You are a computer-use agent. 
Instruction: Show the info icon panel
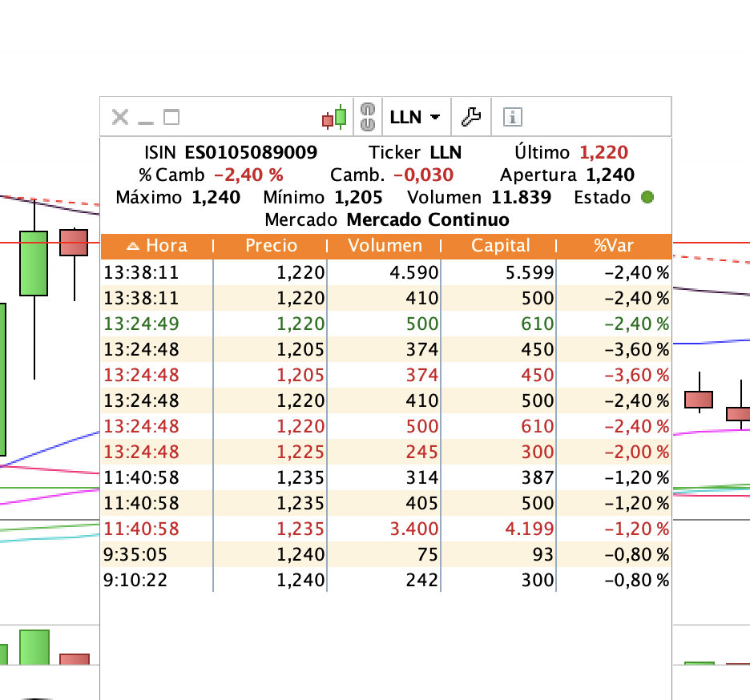click(x=512, y=117)
